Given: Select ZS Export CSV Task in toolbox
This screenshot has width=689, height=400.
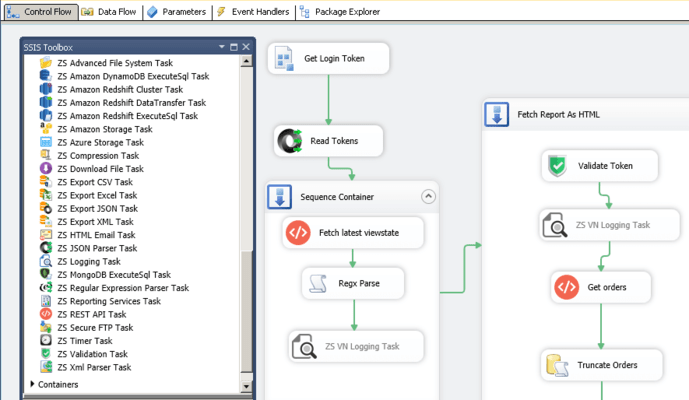Looking at the screenshot, I should tap(94, 182).
